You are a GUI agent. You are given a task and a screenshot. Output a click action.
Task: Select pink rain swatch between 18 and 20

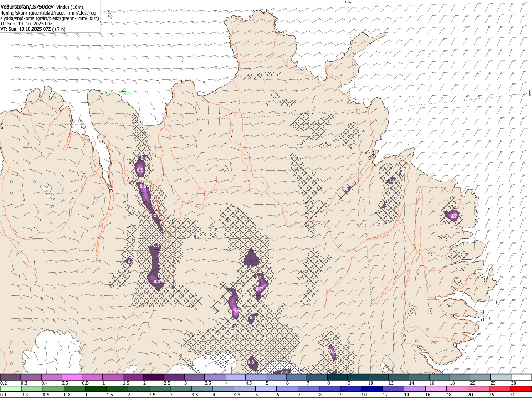pos(457,389)
